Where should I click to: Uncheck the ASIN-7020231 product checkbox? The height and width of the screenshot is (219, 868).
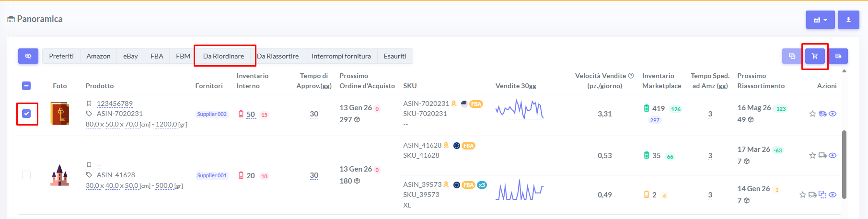pos(27,114)
